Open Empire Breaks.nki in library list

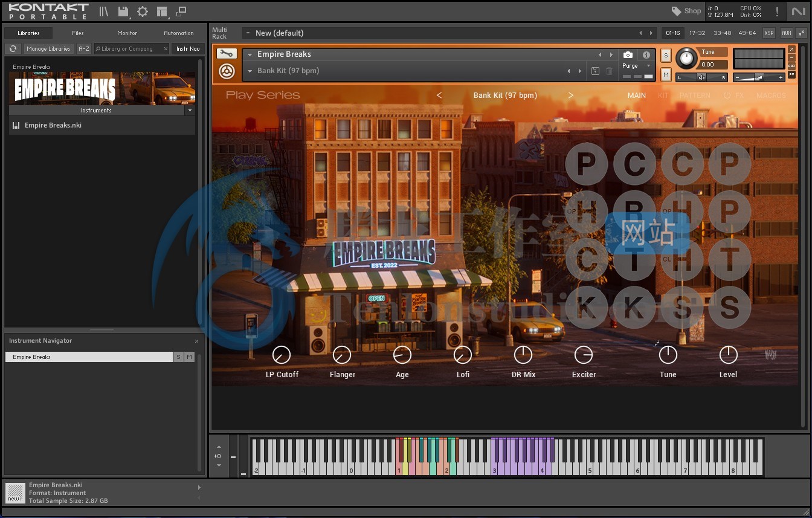pos(102,126)
